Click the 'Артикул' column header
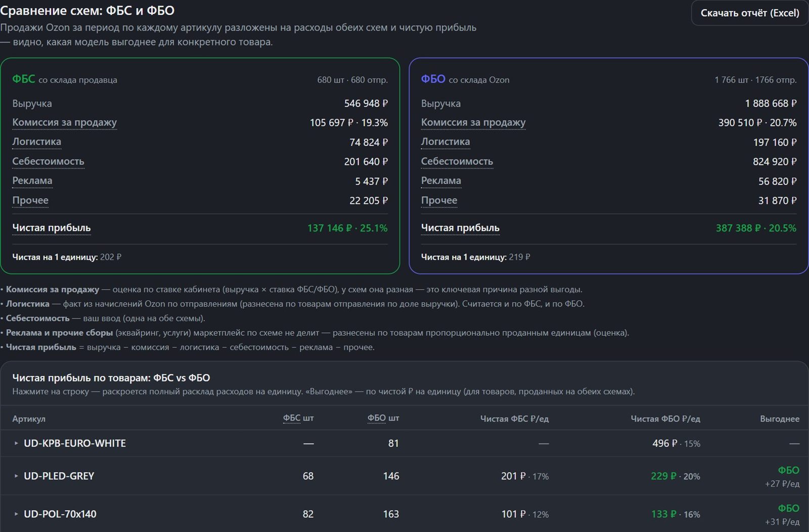This screenshot has height=532, width=809. 29,419
